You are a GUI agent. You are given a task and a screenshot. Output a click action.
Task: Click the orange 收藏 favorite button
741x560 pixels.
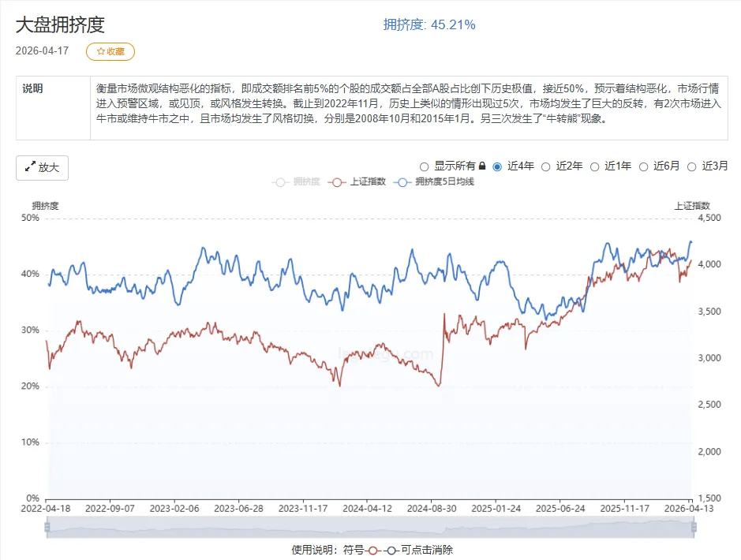pos(110,51)
